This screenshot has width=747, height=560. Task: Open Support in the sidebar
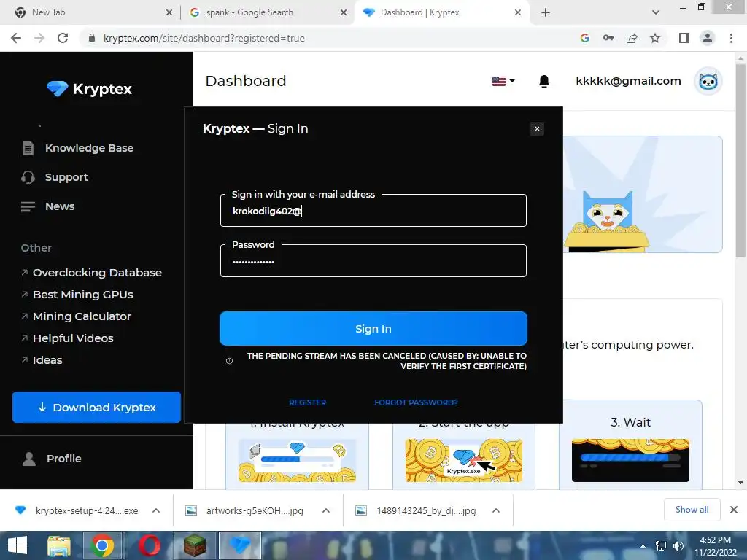point(66,177)
